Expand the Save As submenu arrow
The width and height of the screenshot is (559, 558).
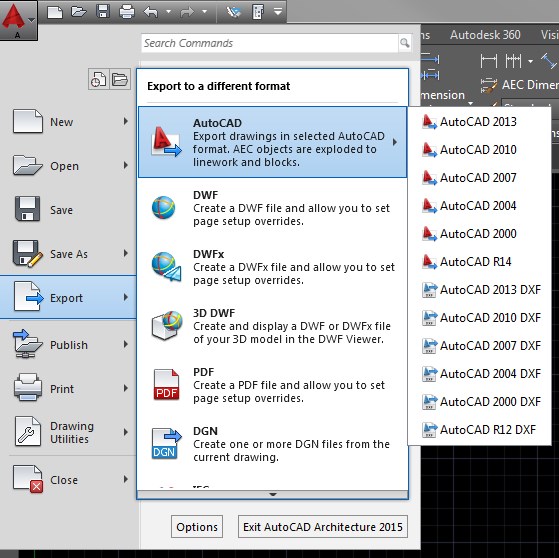click(125, 253)
